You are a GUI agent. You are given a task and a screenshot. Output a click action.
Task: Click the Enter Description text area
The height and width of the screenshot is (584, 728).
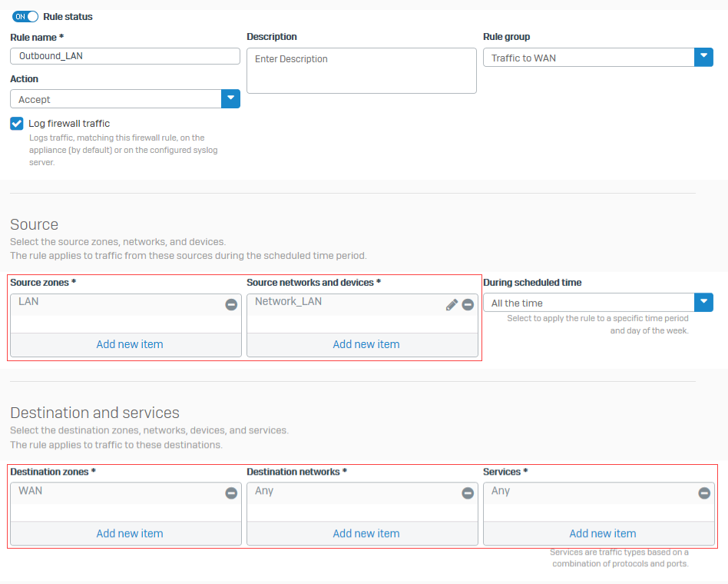[x=361, y=69]
